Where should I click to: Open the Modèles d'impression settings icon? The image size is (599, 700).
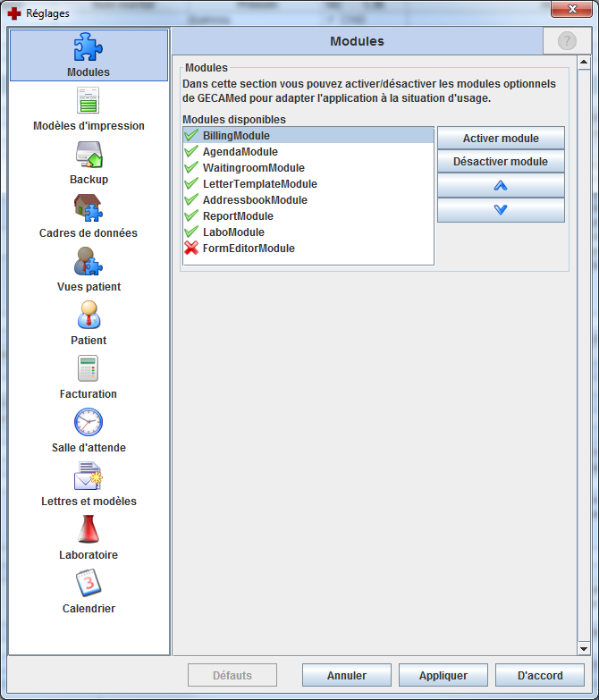[89, 100]
